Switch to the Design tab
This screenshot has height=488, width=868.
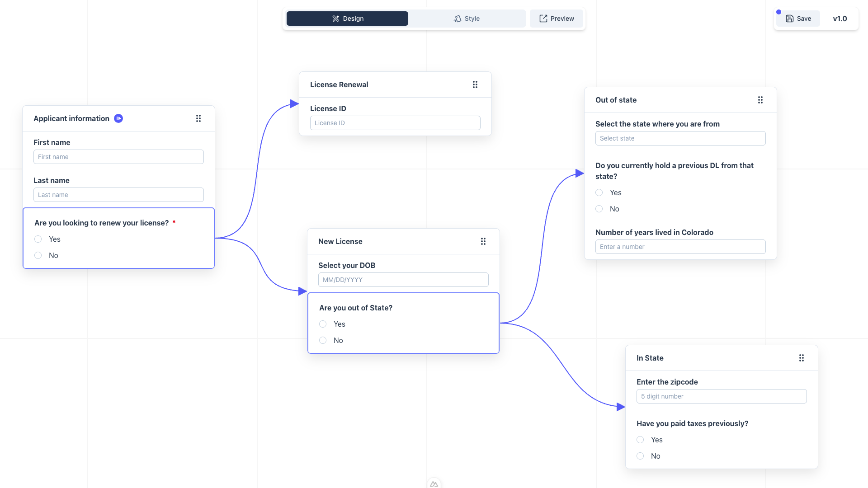347,19
